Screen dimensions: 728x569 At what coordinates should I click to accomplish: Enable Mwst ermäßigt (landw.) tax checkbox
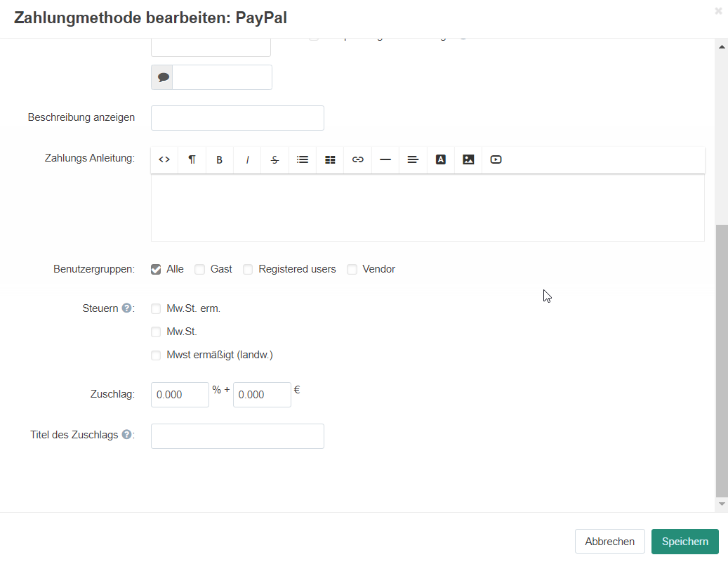click(x=156, y=355)
